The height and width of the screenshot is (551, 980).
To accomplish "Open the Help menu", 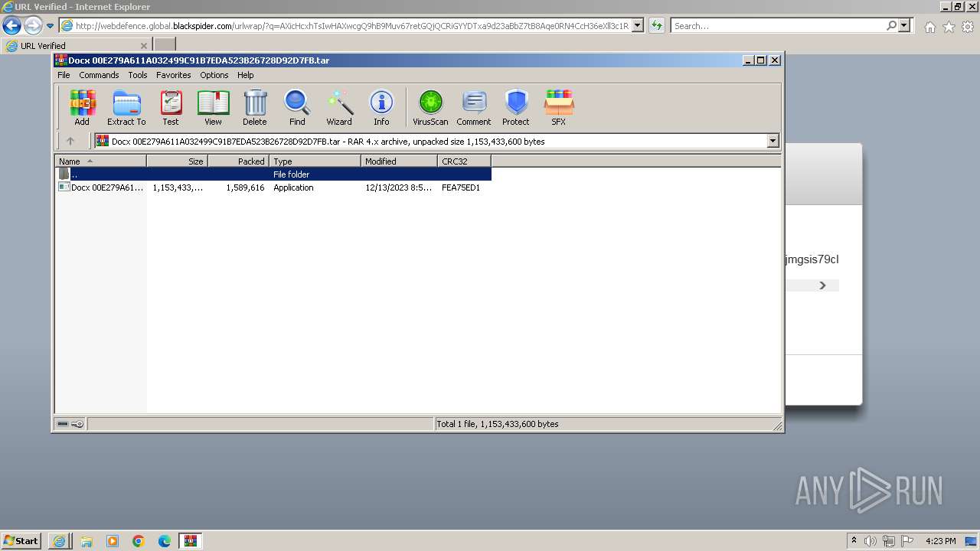I will [246, 75].
